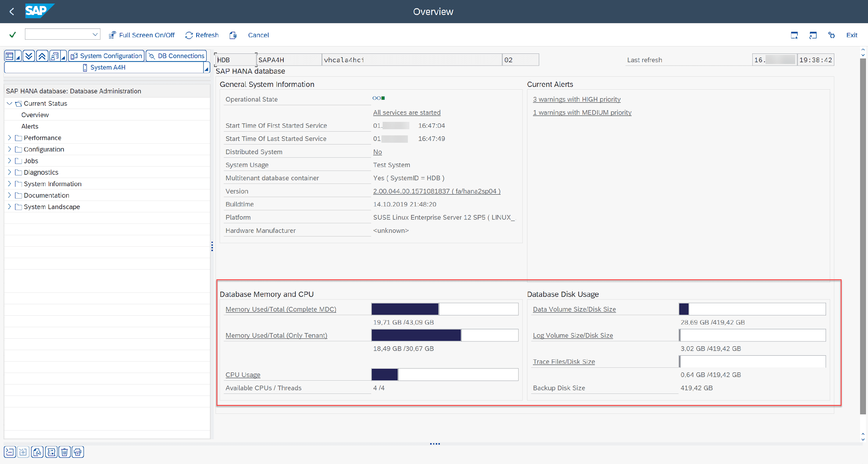Open the System A4H dropdown arrow
868x464 pixels.
coord(206,68)
